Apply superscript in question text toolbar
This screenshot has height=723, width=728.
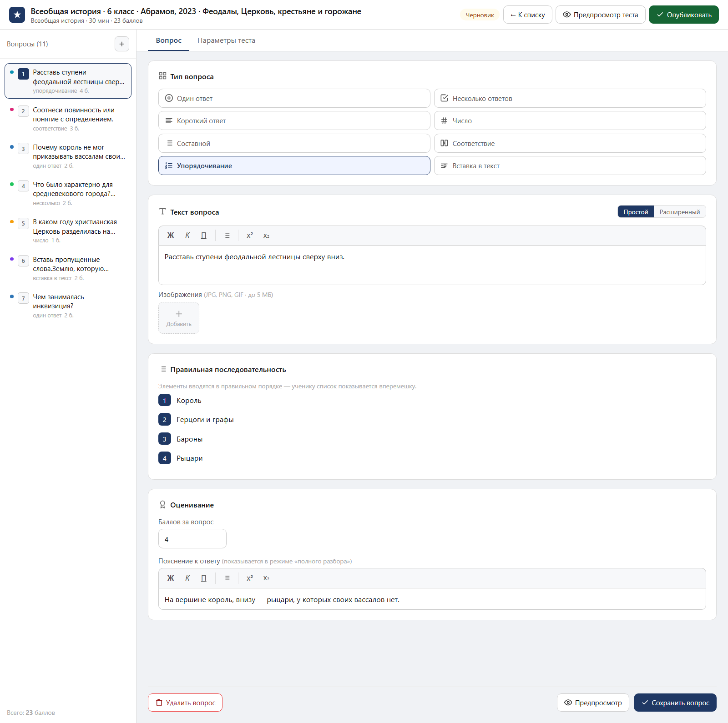click(250, 236)
